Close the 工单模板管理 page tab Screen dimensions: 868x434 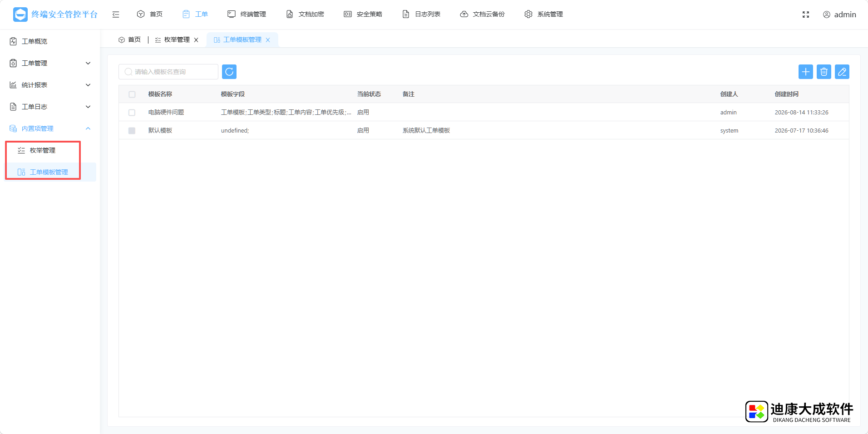(x=268, y=40)
